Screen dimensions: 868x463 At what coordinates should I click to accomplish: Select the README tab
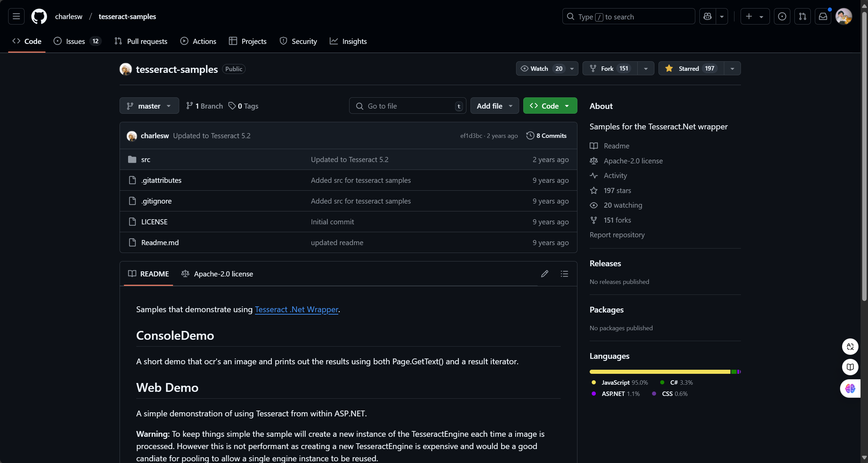coord(149,274)
